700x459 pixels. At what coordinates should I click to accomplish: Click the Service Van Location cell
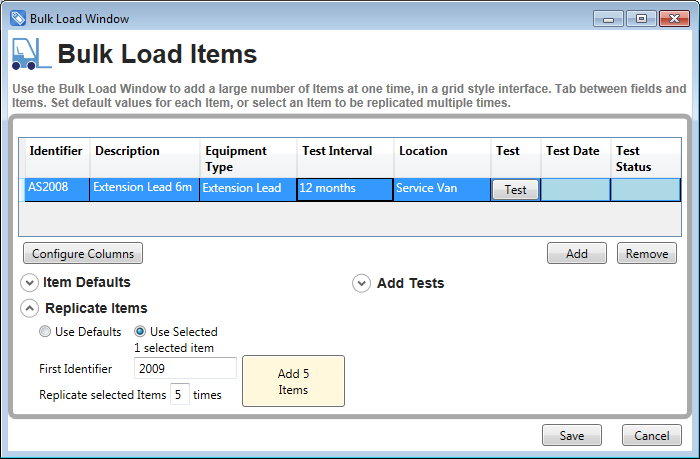pos(441,189)
